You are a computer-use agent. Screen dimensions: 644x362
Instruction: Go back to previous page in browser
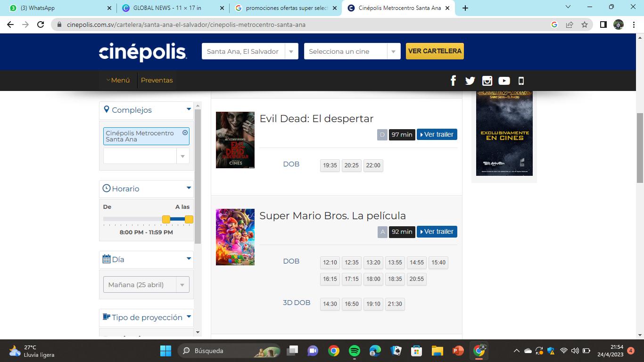coord(10,25)
